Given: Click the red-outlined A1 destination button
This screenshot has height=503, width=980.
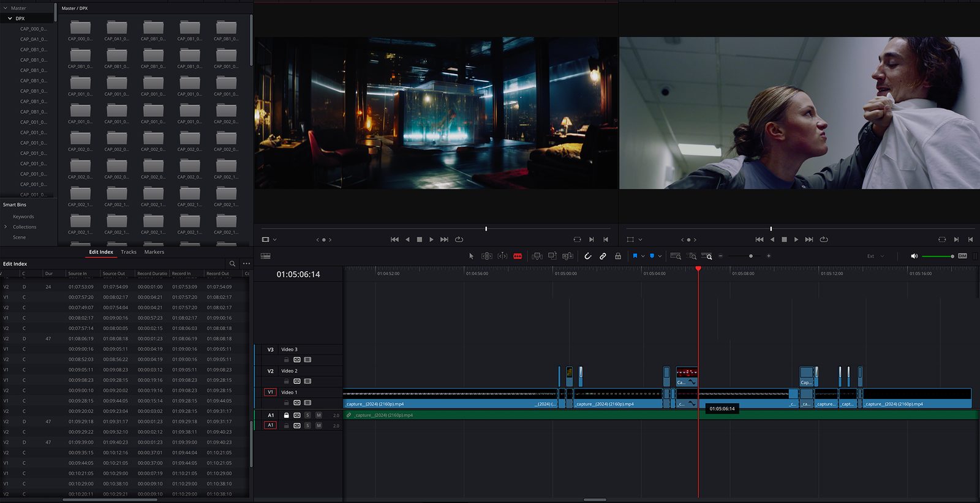Looking at the screenshot, I should 270,425.
